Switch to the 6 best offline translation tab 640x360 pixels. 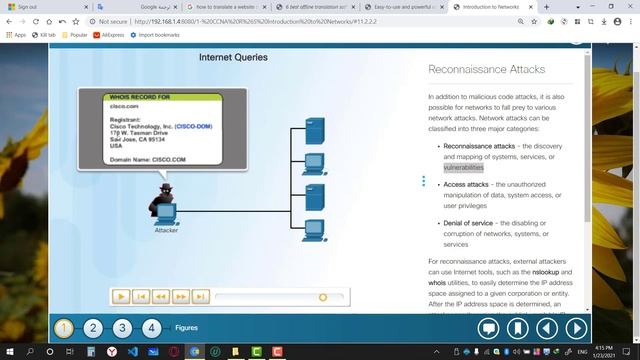(315, 7)
